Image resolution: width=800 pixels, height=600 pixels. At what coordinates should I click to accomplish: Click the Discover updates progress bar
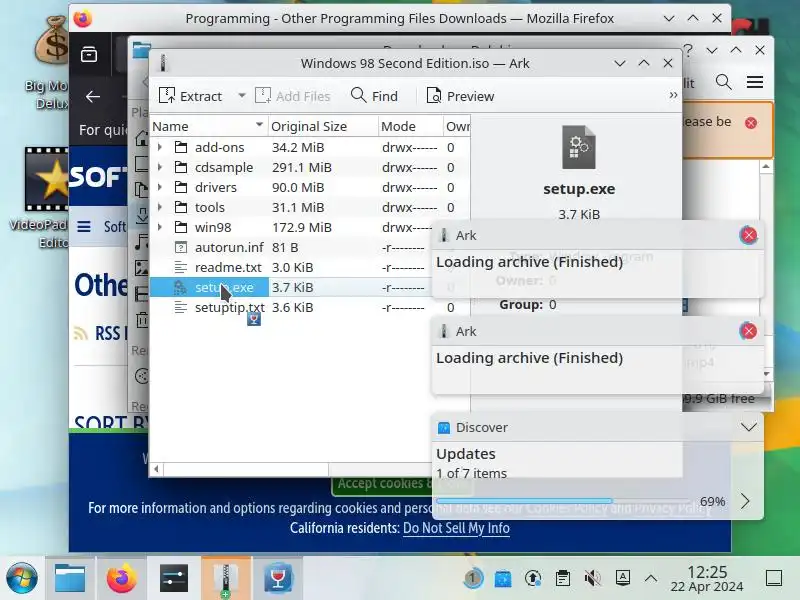tap(563, 501)
